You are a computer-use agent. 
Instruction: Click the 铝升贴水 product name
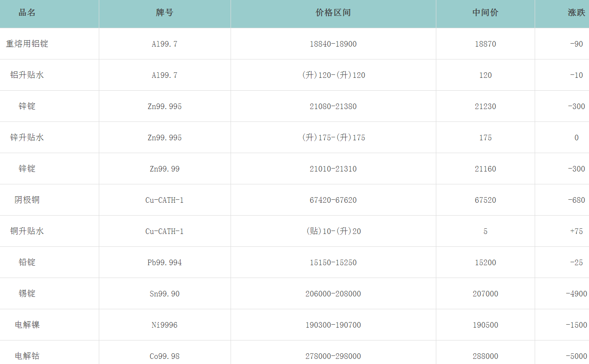pos(27,75)
